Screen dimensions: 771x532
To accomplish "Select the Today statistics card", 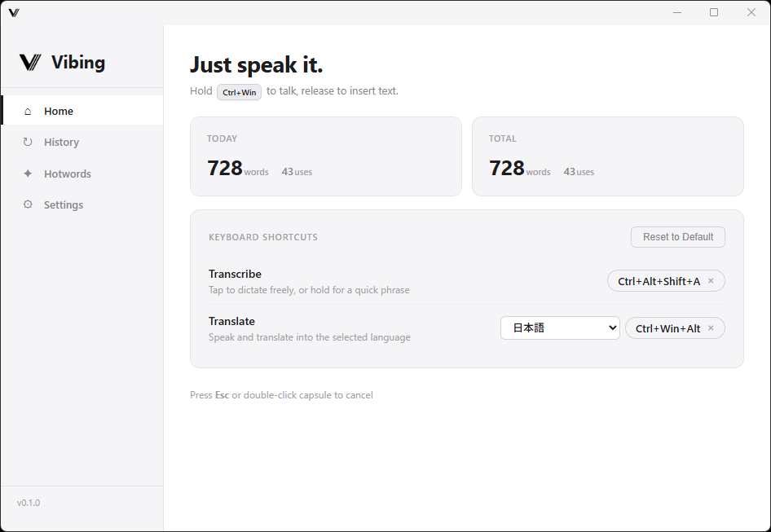I will point(325,156).
